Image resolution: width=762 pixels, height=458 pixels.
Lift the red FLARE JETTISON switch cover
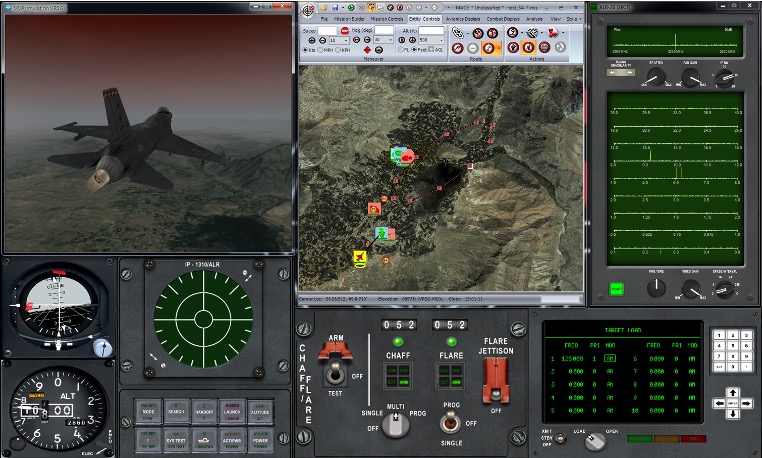pos(495,381)
